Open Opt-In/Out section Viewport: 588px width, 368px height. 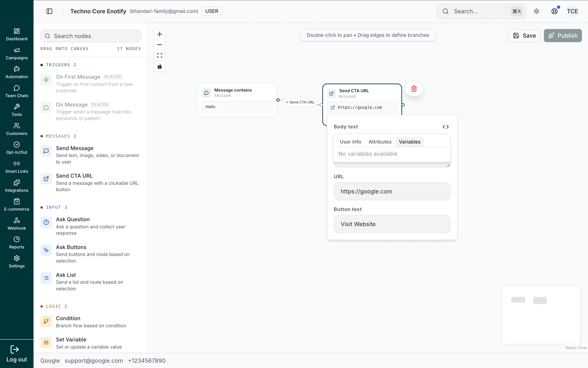click(17, 148)
